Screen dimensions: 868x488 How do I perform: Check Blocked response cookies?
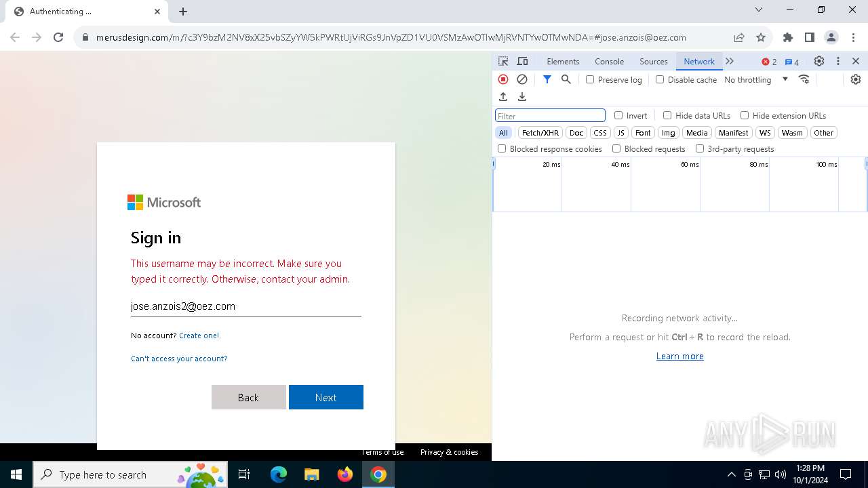502,148
